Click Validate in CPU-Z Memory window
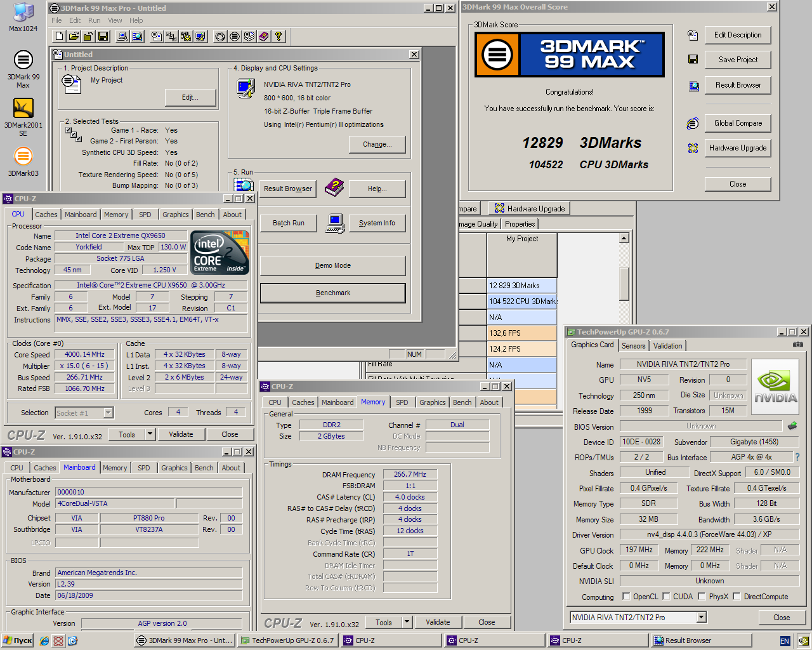Image resolution: width=812 pixels, height=650 pixels. tap(438, 622)
